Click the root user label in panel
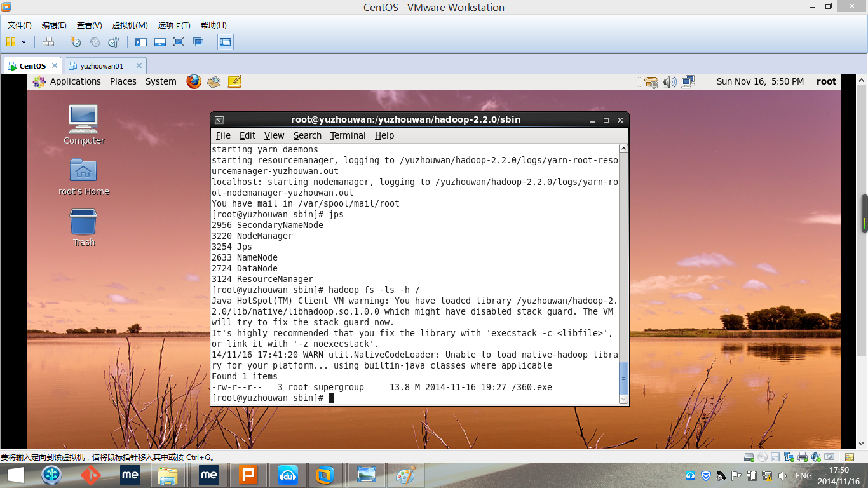 [x=826, y=81]
